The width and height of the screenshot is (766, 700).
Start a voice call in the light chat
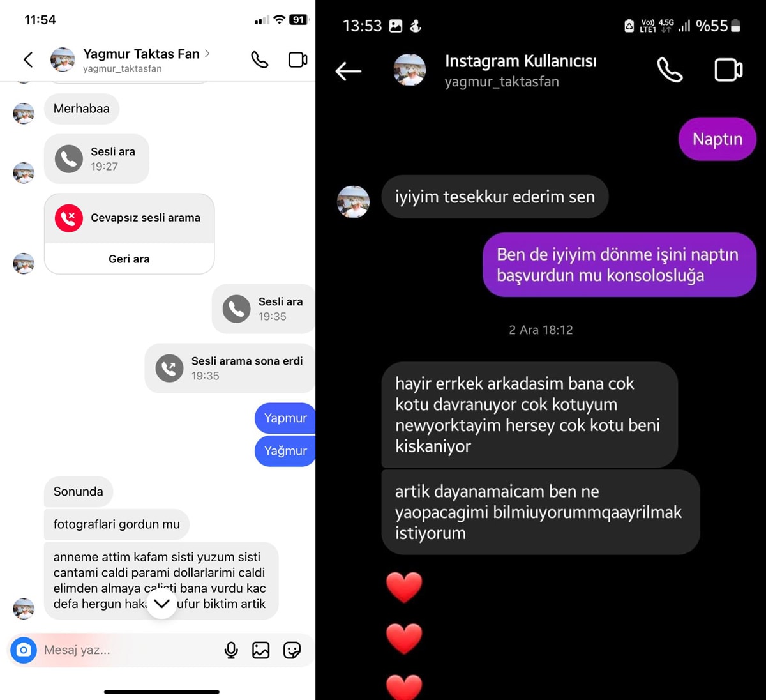[259, 60]
